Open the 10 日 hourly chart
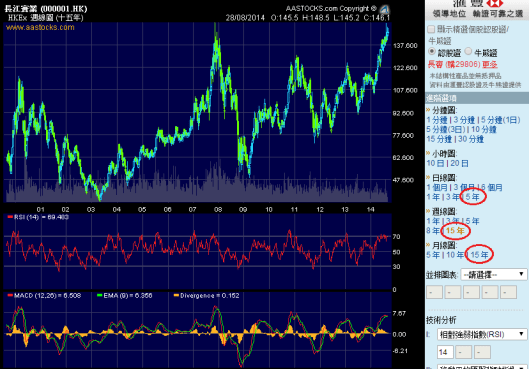 (435, 163)
